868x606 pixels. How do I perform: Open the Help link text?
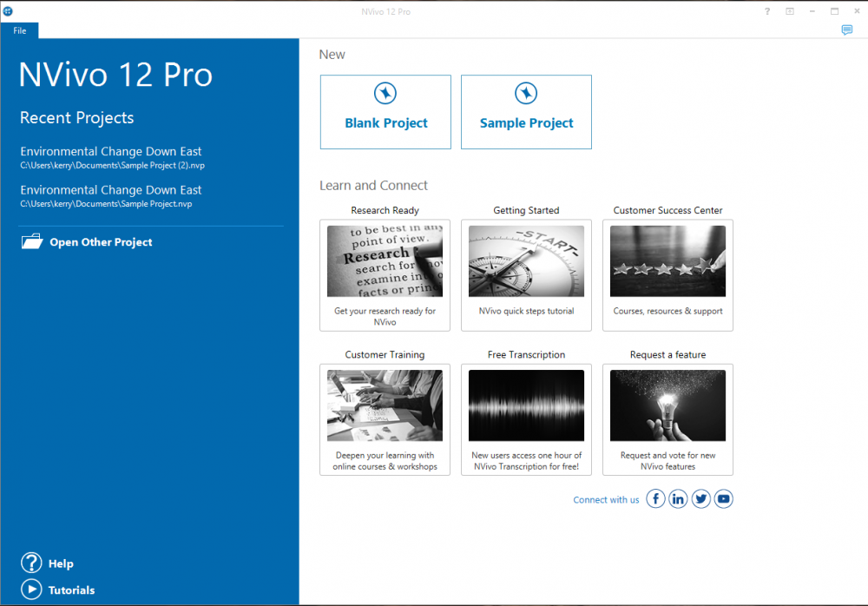pyautogui.click(x=61, y=563)
